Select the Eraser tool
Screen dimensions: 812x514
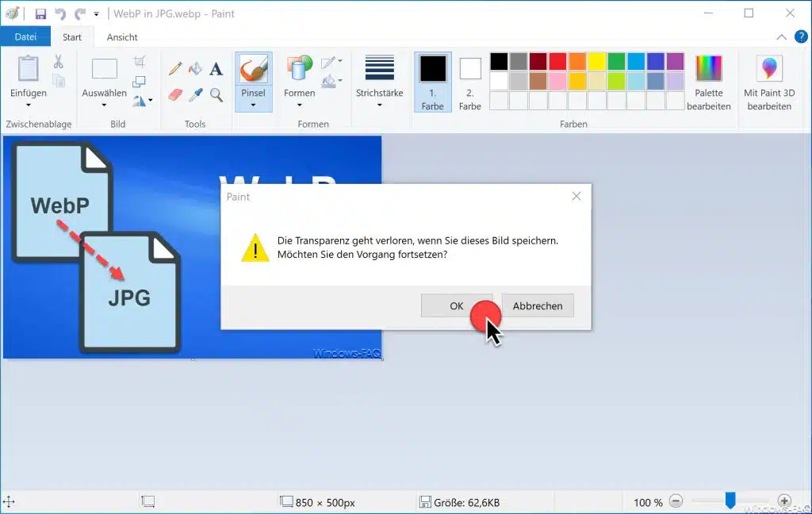tap(175, 95)
